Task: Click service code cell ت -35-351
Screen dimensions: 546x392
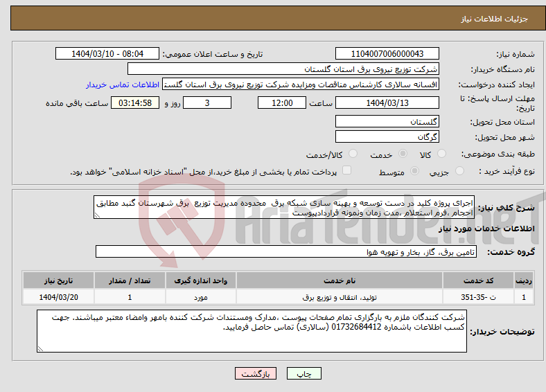Action: click(x=479, y=297)
